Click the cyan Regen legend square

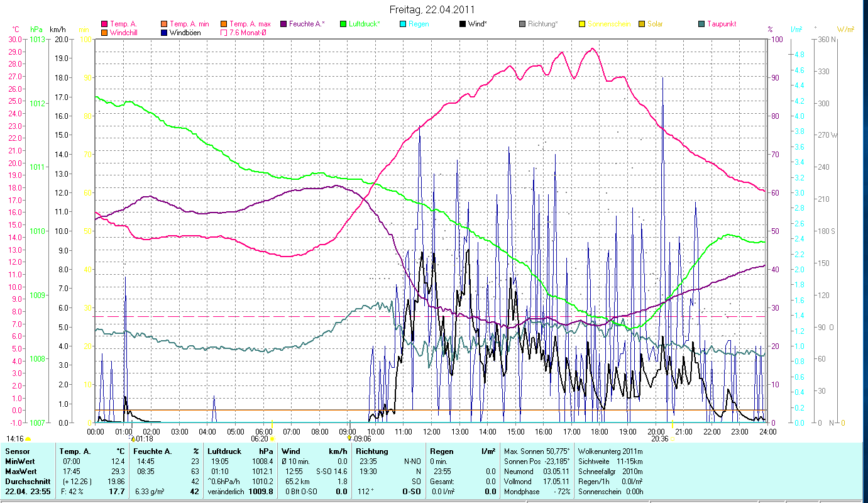pos(402,24)
